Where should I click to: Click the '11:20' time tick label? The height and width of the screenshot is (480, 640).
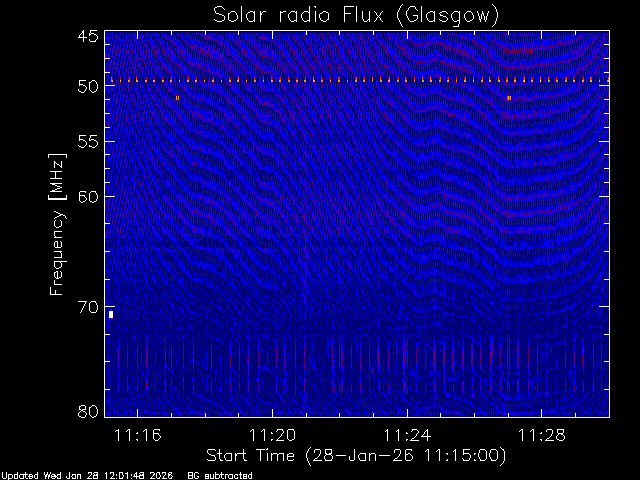coord(272,435)
